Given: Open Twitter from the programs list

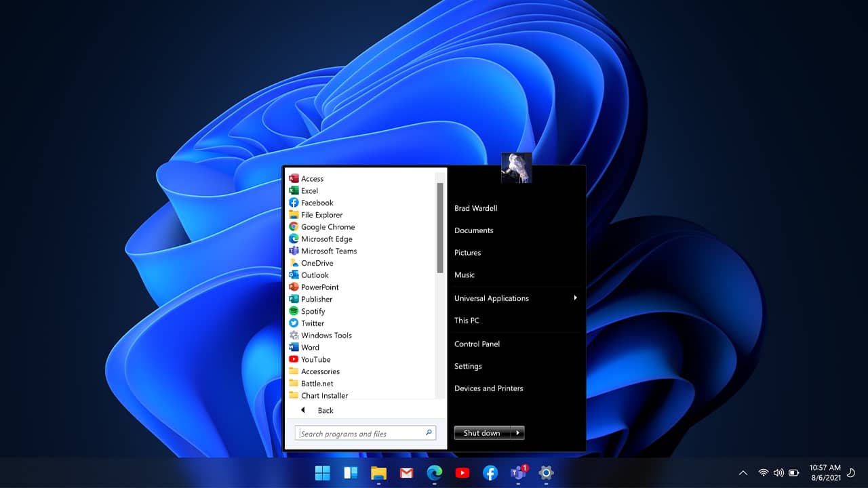Looking at the screenshot, I should [307, 323].
